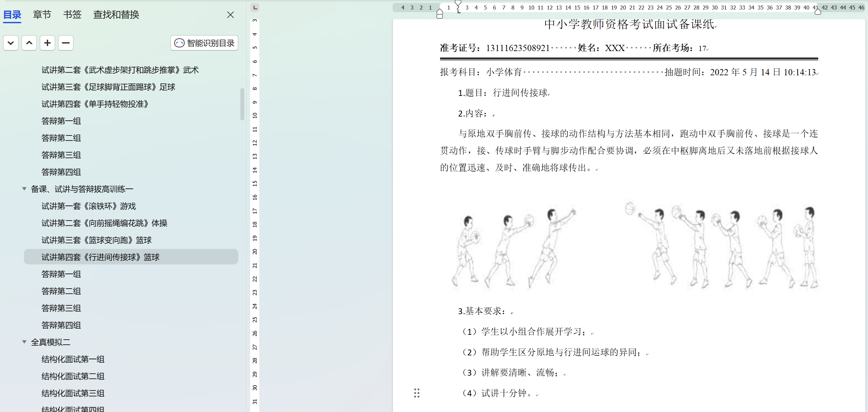Click the tab stop selector icon on ruler
The image size is (868, 412).
click(255, 8)
